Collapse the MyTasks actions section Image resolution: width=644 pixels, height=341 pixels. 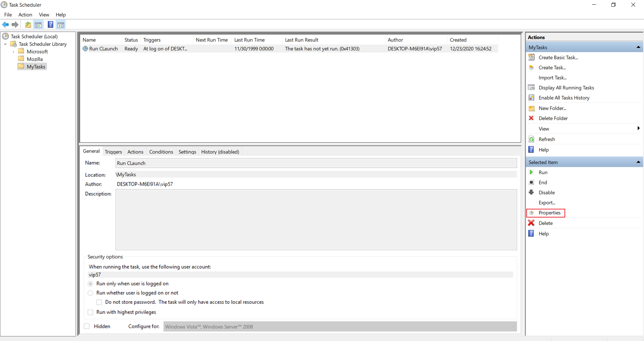639,47
